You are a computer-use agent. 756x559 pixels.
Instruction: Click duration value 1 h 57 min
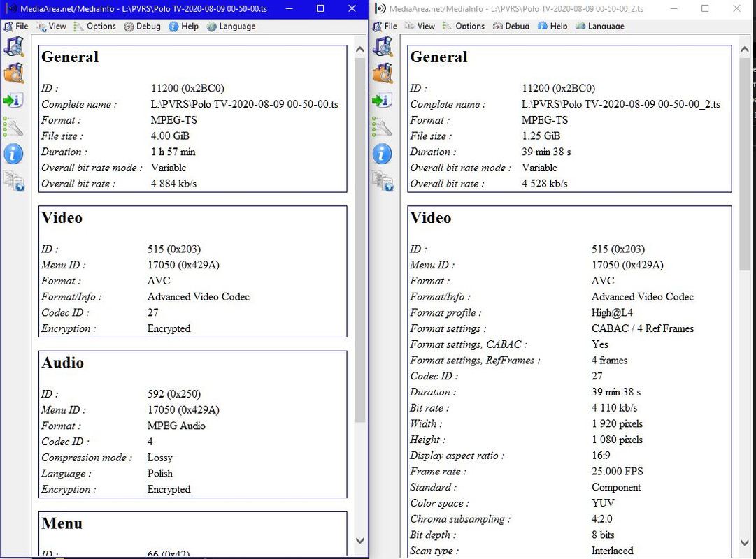tap(173, 152)
